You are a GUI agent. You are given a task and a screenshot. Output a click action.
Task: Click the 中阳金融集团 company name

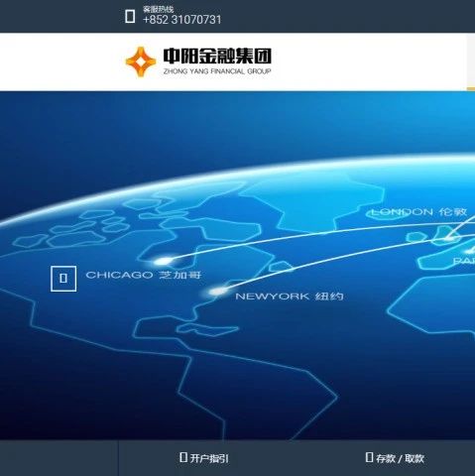(217, 56)
